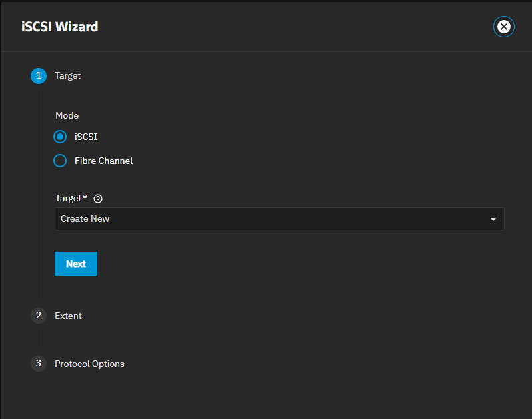Go to the Target step header
This screenshot has height=419, width=532.
pyautogui.click(x=68, y=76)
